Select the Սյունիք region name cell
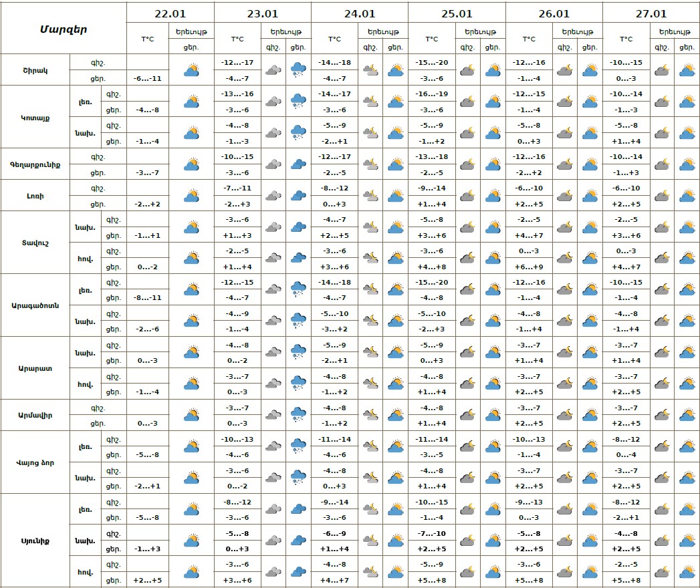Screen dimensions: 700x588 [35, 540]
